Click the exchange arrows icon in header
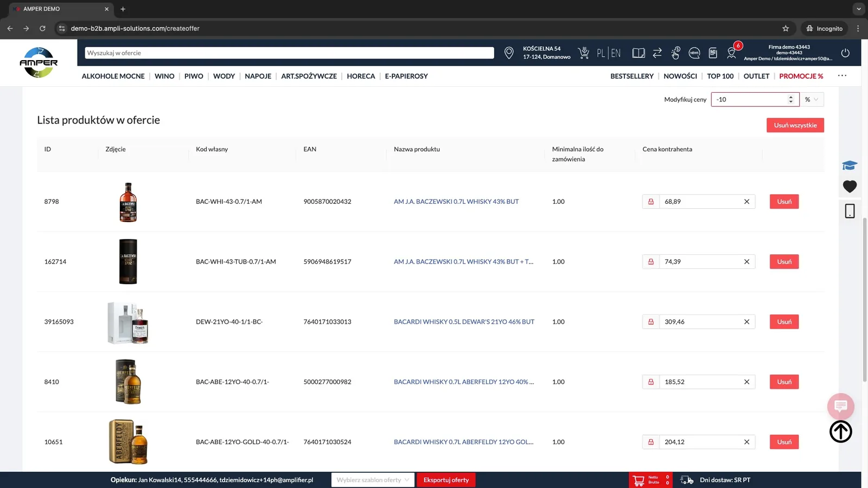The height and width of the screenshot is (488, 868). (657, 53)
